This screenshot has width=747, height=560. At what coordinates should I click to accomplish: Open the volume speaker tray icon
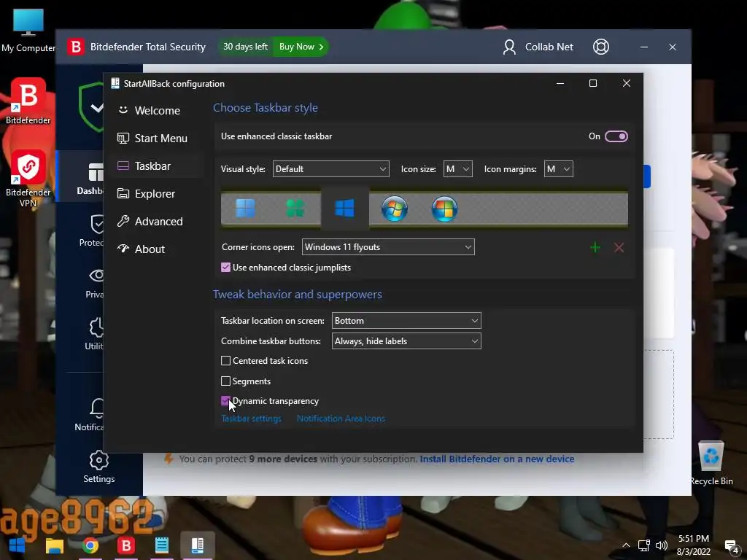[661, 545]
